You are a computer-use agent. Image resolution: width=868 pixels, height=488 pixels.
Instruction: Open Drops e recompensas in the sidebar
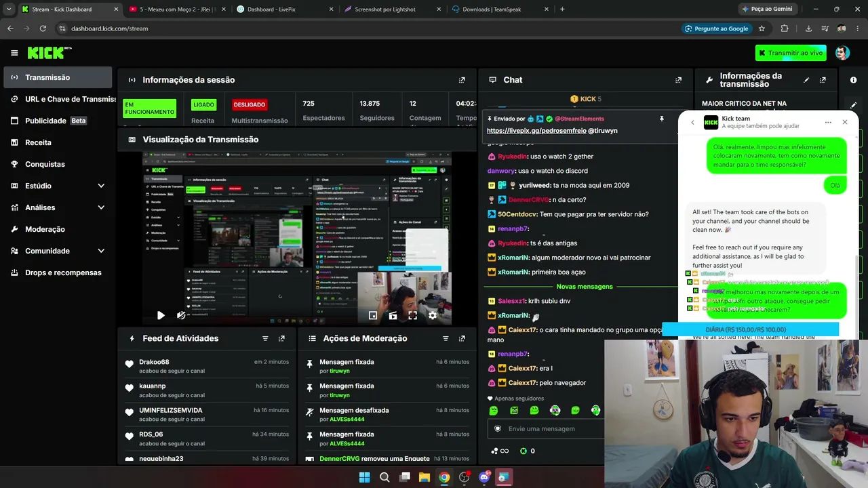pos(58,272)
